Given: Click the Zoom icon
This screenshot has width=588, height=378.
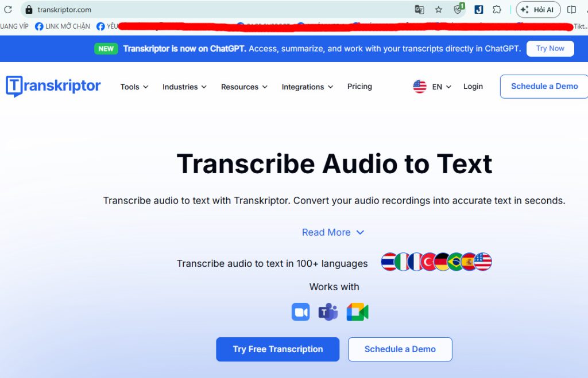Looking at the screenshot, I should [301, 312].
